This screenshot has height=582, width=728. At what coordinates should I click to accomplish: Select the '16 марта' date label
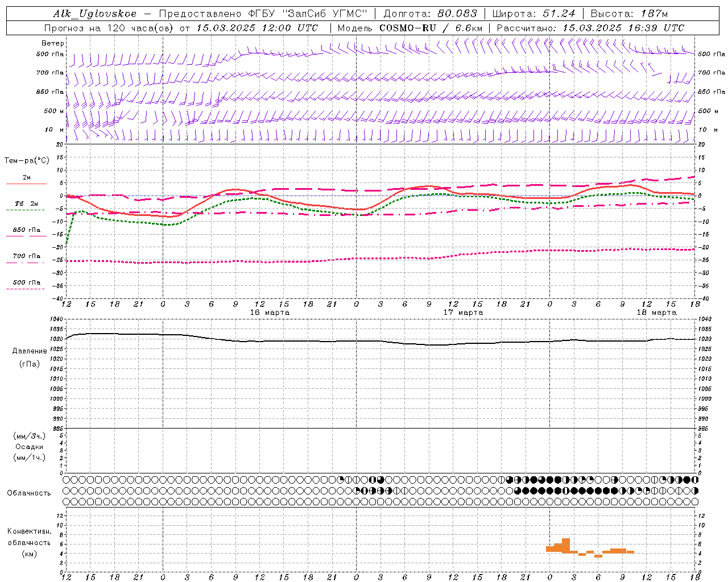[270, 313]
